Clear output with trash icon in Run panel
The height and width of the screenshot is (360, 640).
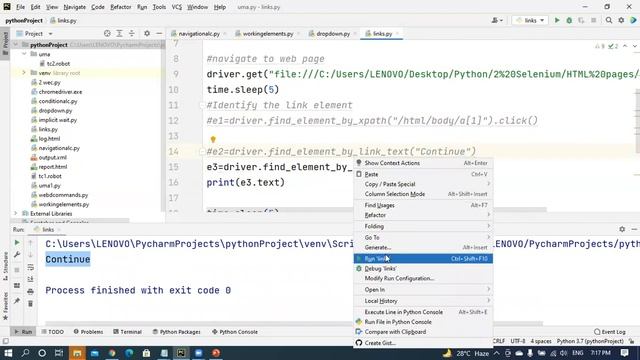click(31, 304)
